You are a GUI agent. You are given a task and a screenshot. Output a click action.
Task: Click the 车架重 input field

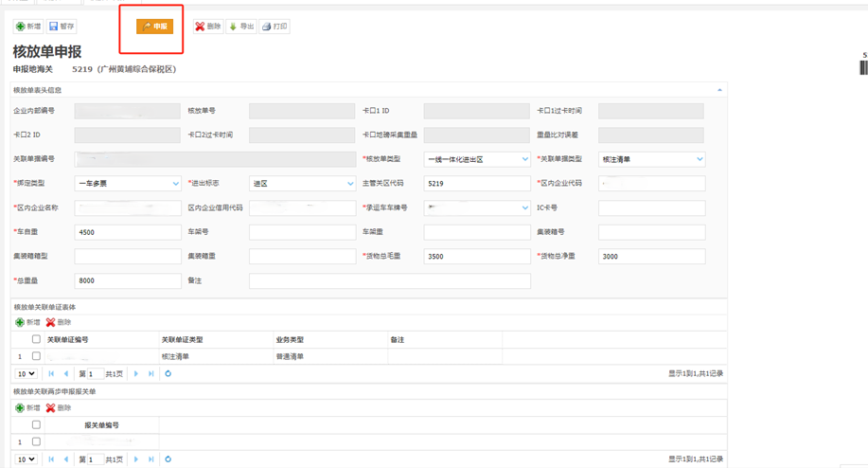477,232
